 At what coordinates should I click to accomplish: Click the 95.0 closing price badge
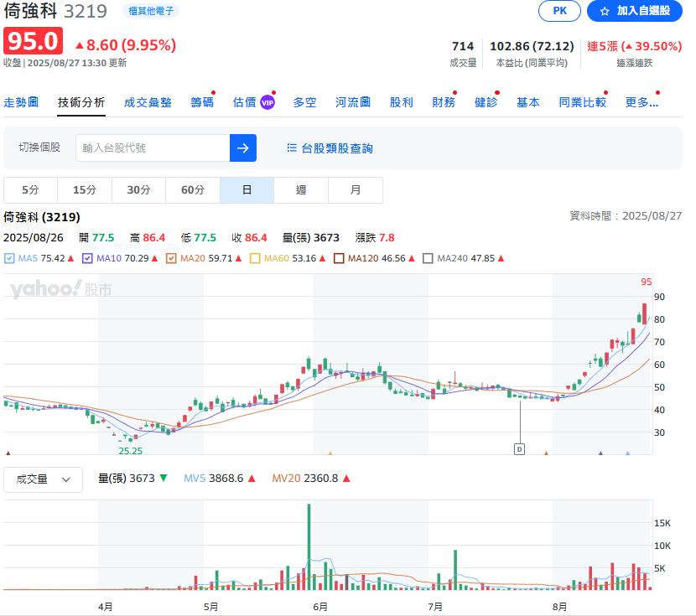pyautogui.click(x=34, y=41)
